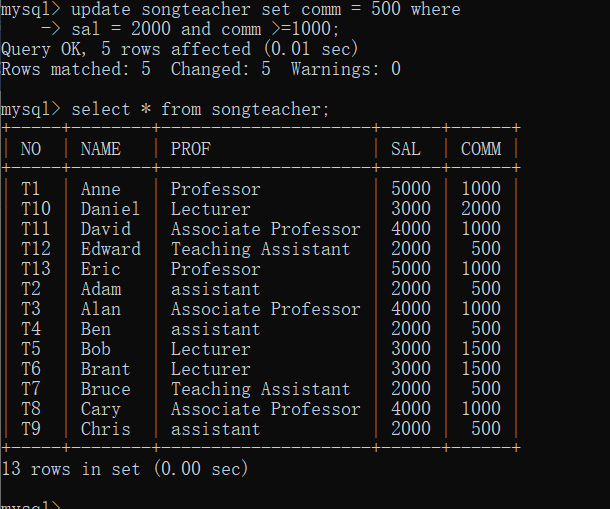This screenshot has width=610, height=509.
Task: Click the SAL column header
Action: click(x=405, y=149)
